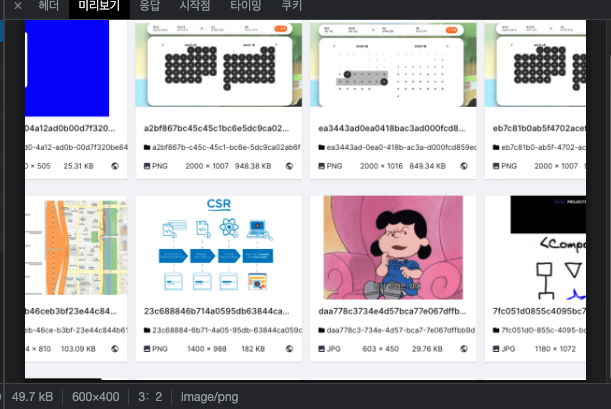Switch to the 쿠키 tab

[292, 5]
